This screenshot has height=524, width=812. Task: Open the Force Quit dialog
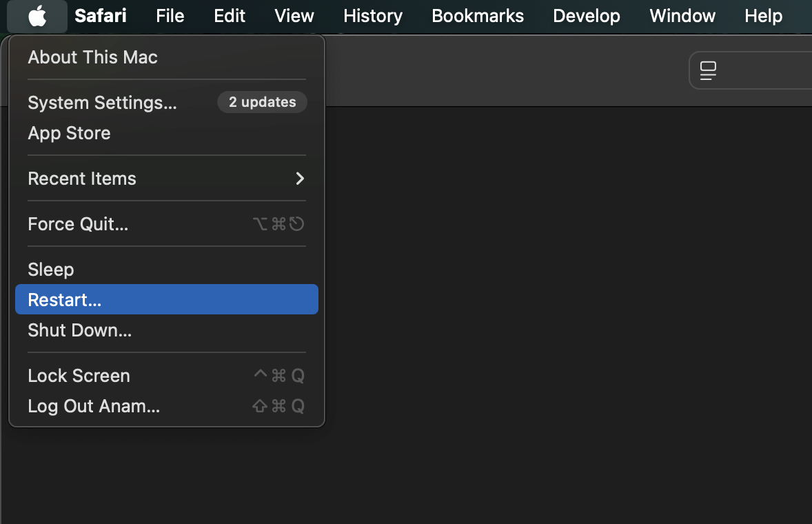[77, 223]
